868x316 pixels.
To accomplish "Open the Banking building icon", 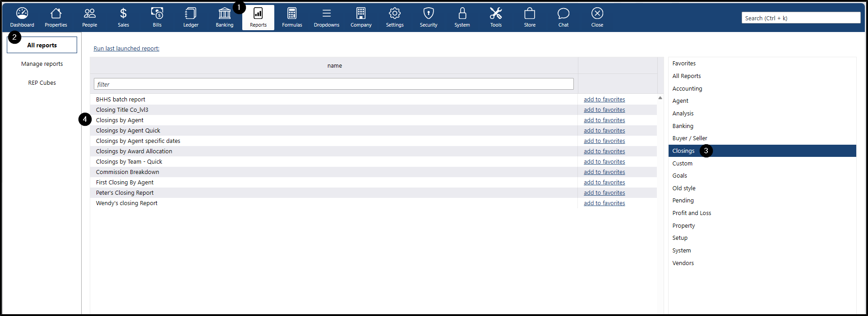I will [224, 14].
